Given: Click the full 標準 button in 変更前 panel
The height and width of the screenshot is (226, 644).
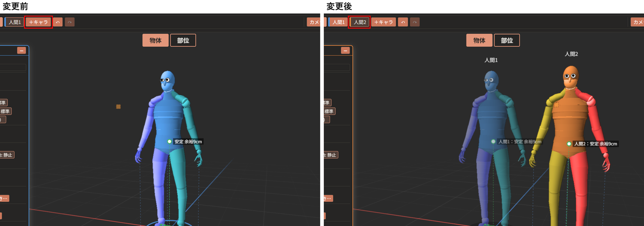Looking at the screenshot, I should [6, 111].
